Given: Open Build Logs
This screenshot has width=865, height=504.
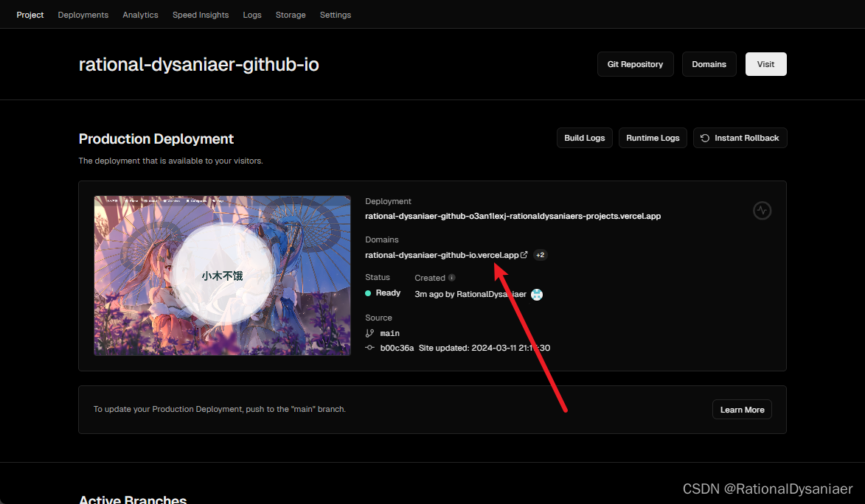Looking at the screenshot, I should tap(584, 138).
